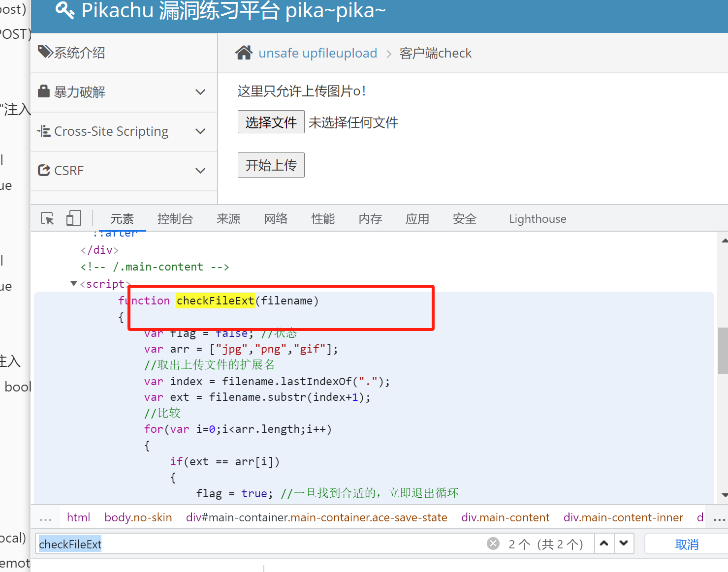Viewport: 728px width, 572px height.
Task: Click the inspect element picker icon
Action: 47,218
